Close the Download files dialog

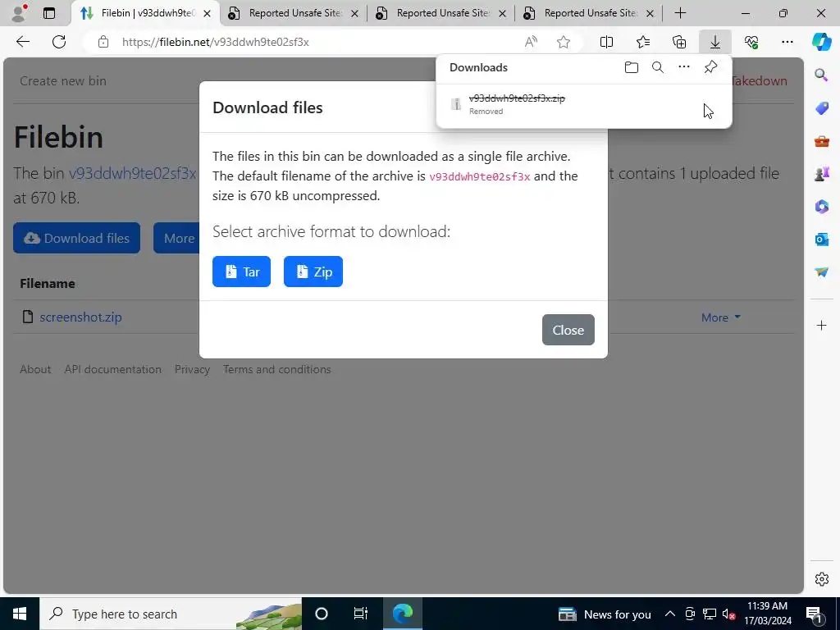tap(568, 330)
